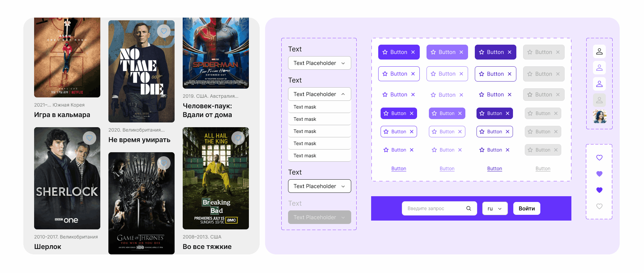The width and height of the screenshot is (644, 273).
Task: Click the bright purple underlined Button link
Action: coord(399,168)
